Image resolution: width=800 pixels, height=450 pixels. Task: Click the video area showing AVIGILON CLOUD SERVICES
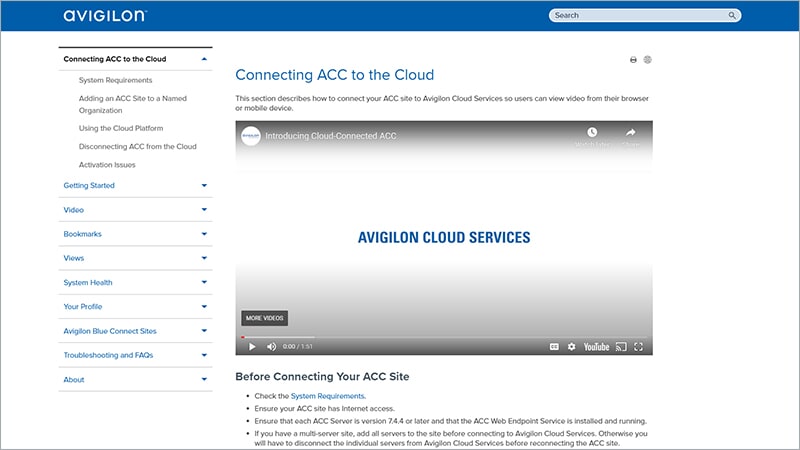[x=444, y=237]
